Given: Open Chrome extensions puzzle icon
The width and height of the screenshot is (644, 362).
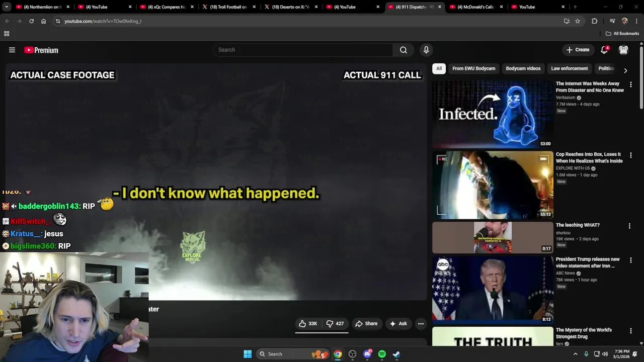Looking at the screenshot, I should 595,21.
